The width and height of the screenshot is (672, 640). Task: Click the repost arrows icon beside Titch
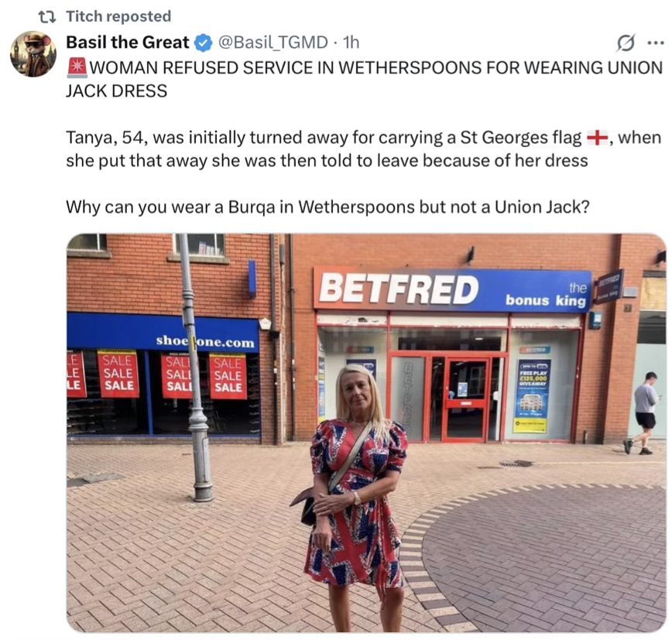coord(46,17)
